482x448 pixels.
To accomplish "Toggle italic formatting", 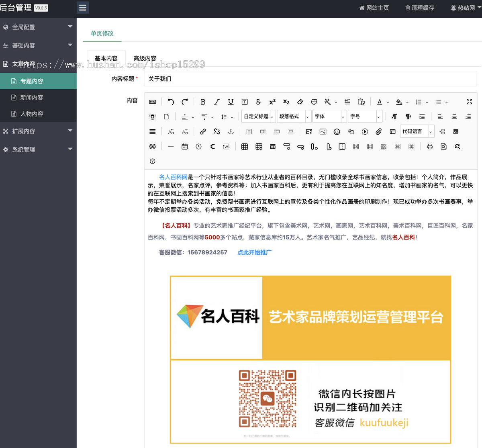I will (x=217, y=102).
